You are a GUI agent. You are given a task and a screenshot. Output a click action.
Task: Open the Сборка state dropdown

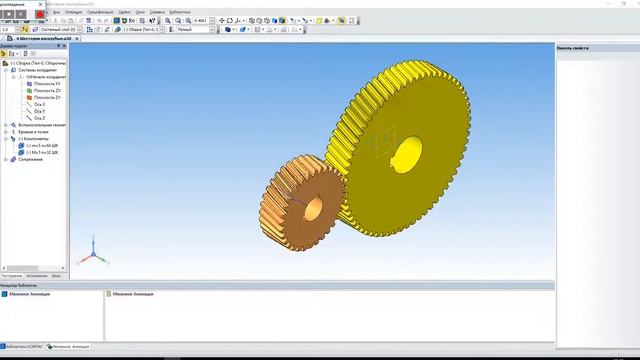click(162, 29)
